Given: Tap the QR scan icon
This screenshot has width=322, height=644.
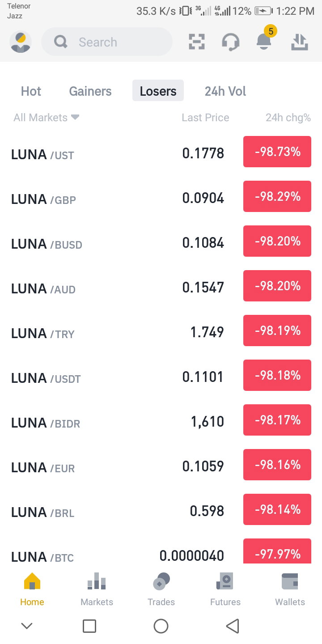Looking at the screenshot, I should (197, 42).
